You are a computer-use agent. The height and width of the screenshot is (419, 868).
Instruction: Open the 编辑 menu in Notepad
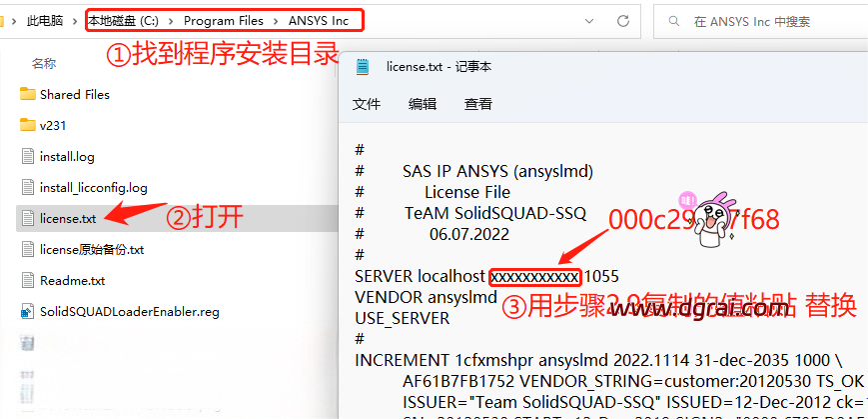click(423, 103)
